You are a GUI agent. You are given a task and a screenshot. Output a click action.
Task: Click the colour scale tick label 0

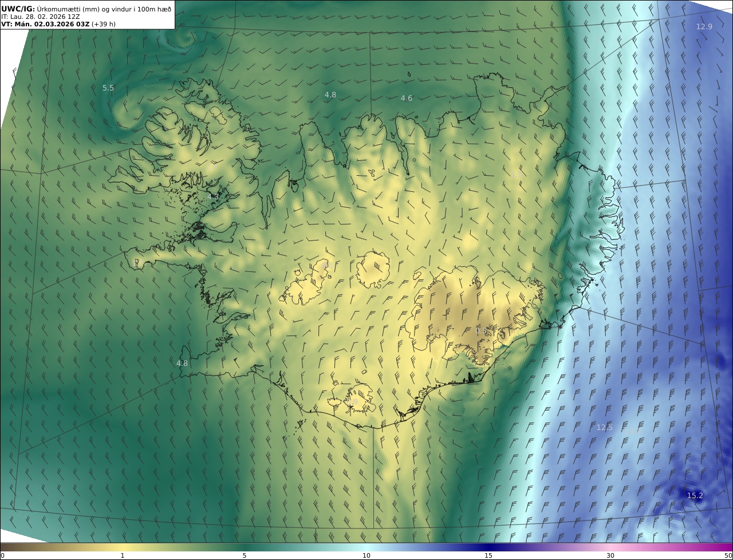[3, 555]
